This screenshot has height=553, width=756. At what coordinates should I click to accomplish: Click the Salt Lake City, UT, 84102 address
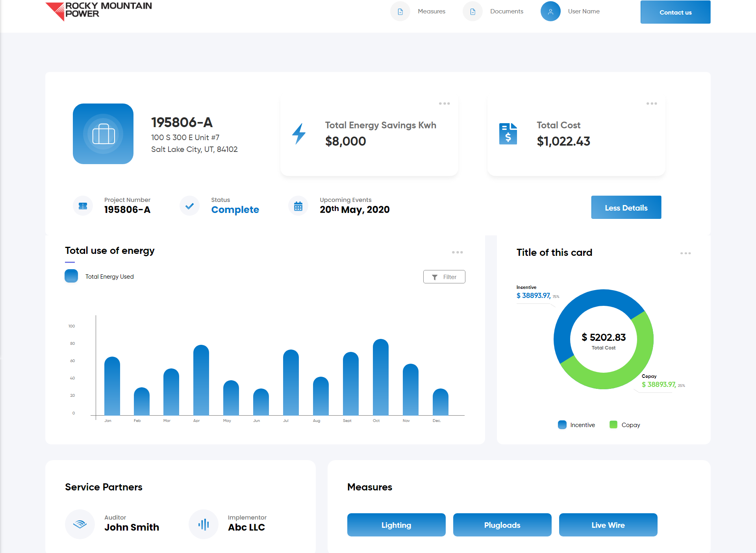click(x=195, y=149)
